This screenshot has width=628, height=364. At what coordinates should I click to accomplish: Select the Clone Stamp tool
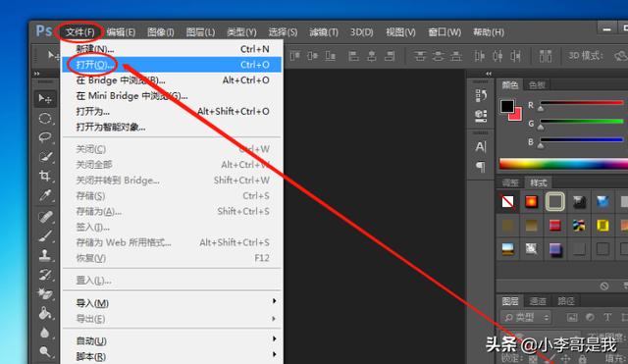pos(45,255)
